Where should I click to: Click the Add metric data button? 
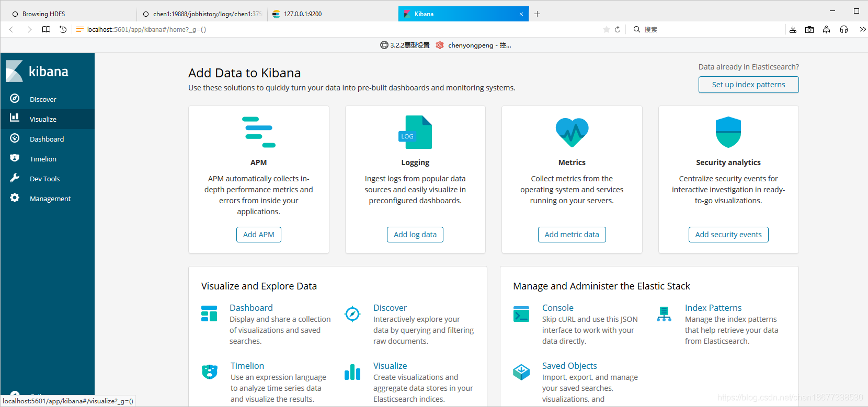click(x=572, y=235)
